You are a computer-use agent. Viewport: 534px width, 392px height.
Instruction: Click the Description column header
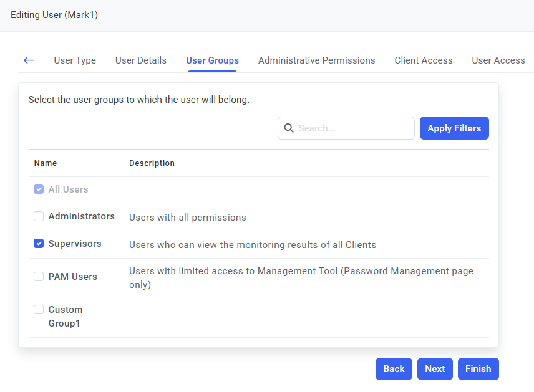click(x=152, y=163)
